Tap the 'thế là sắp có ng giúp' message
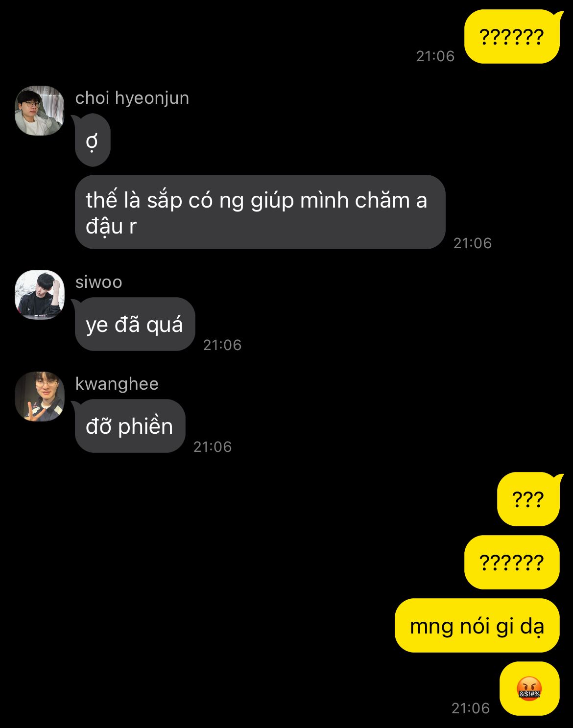Viewport: 573px width, 728px height. [x=260, y=212]
